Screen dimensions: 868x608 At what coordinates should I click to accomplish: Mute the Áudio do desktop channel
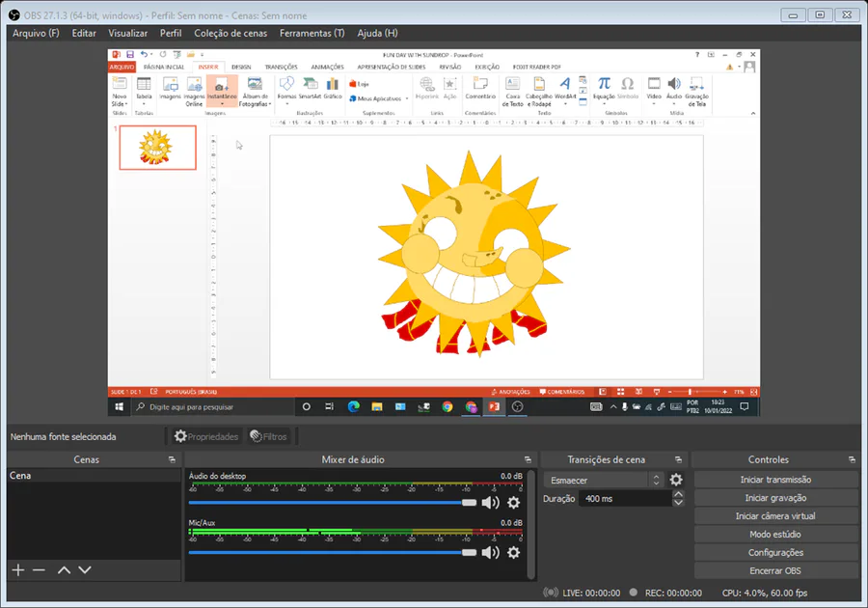pos(491,503)
